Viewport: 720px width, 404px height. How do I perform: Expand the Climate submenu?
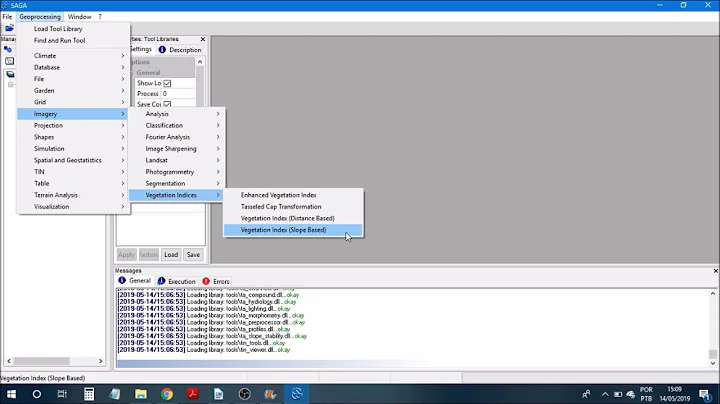[73, 56]
